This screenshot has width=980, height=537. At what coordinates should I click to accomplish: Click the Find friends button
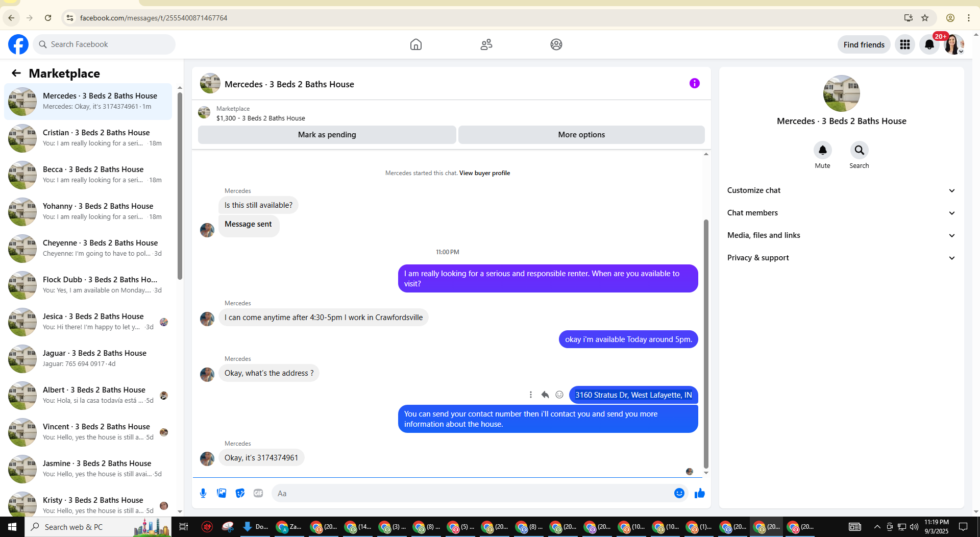tap(864, 44)
